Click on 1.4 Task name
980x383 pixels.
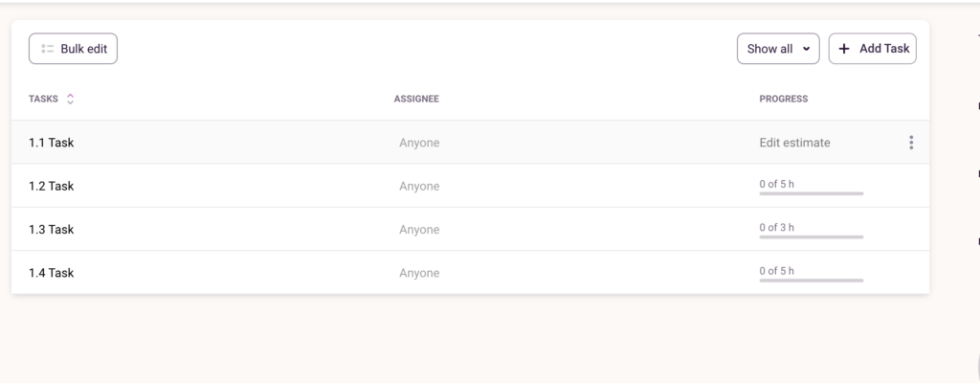52,273
